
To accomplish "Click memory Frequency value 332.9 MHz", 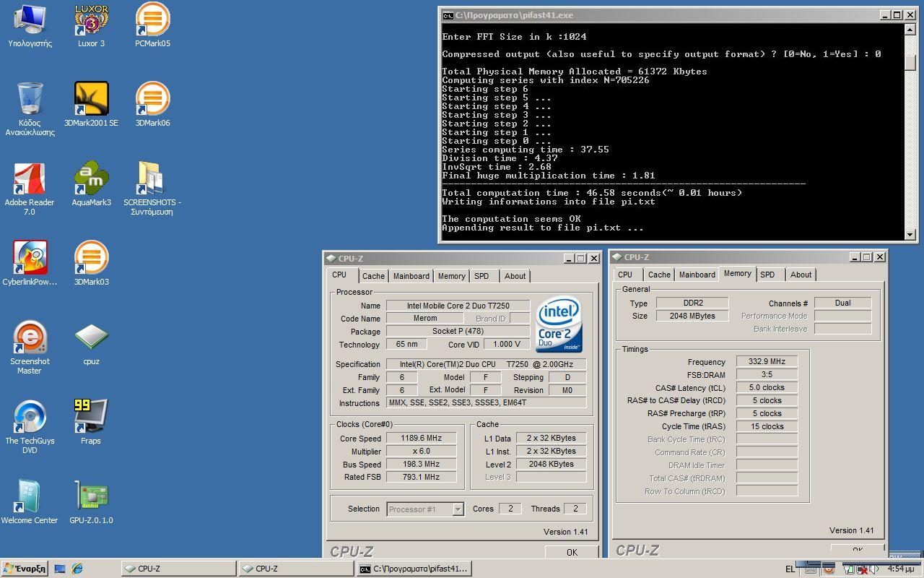I will tap(767, 361).
